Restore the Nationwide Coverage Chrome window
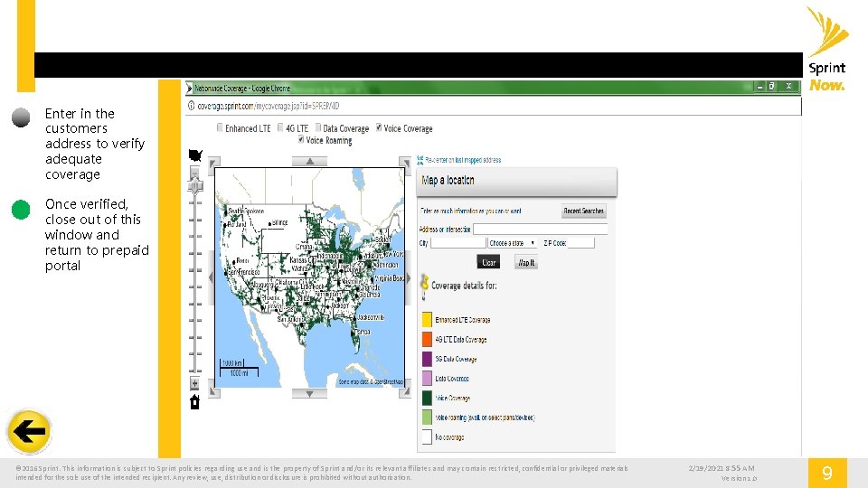Screen dimensions: 868x488 click(x=771, y=87)
